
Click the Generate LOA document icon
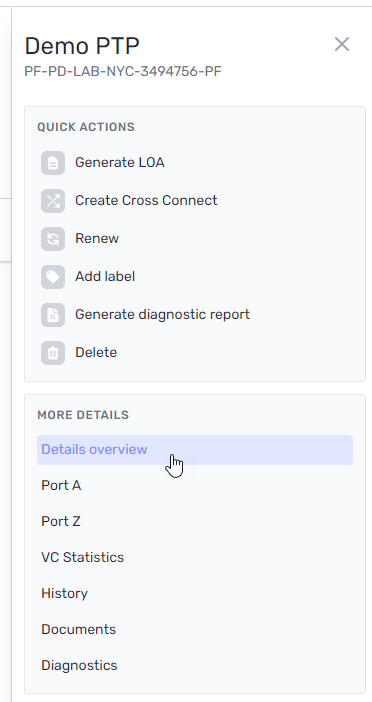coord(53,163)
